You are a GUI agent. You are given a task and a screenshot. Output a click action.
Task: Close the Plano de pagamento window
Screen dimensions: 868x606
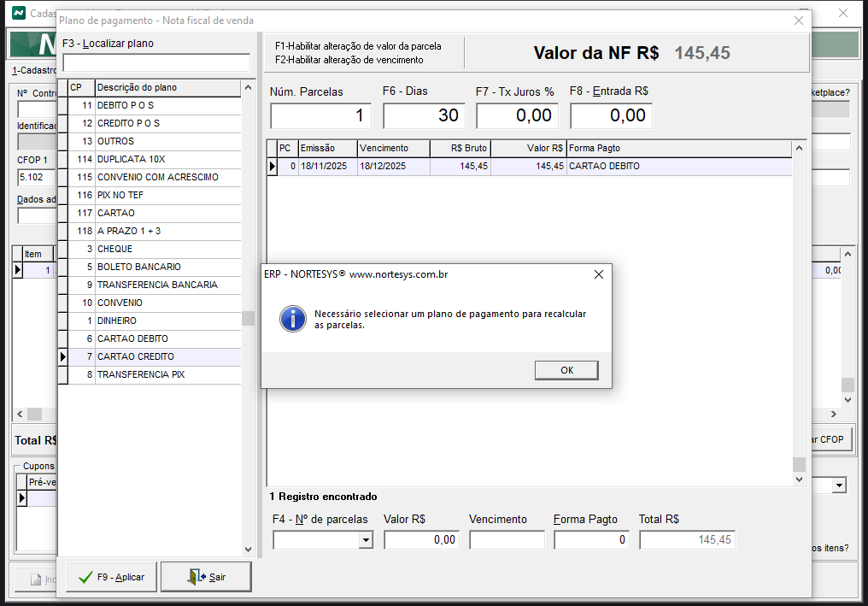click(x=799, y=21)
